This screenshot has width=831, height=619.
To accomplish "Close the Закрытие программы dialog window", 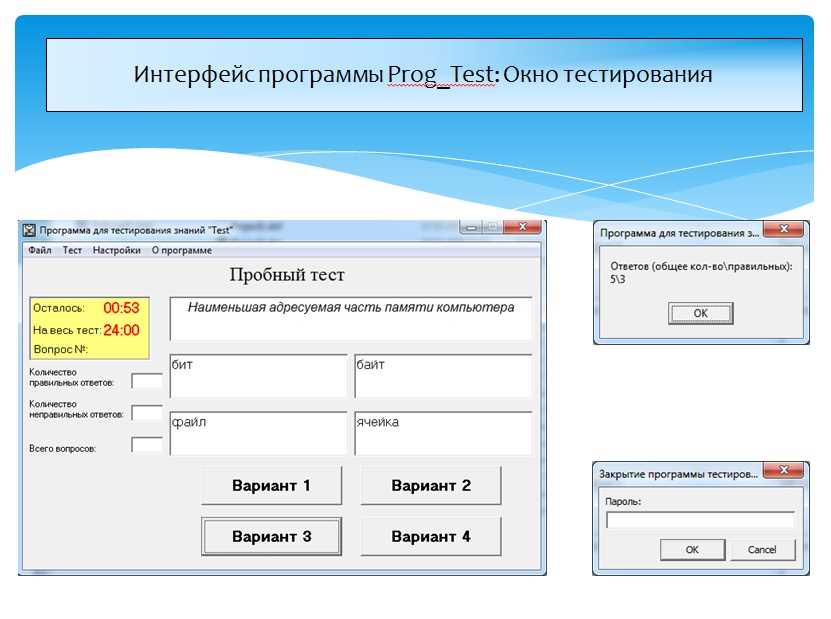I will [784, 470].
